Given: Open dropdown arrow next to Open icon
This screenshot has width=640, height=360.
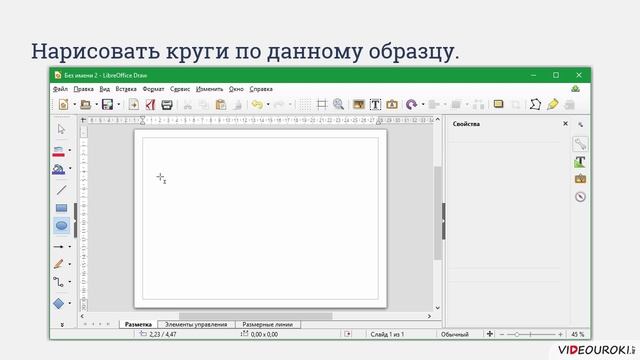Looking at the screenshot, I should (96, 104).
